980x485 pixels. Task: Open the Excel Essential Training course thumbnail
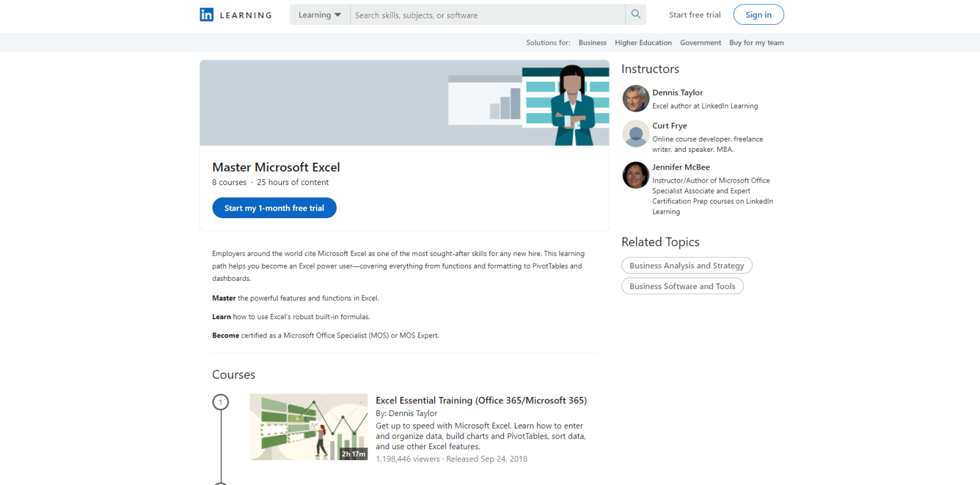(x=308, y=427)
